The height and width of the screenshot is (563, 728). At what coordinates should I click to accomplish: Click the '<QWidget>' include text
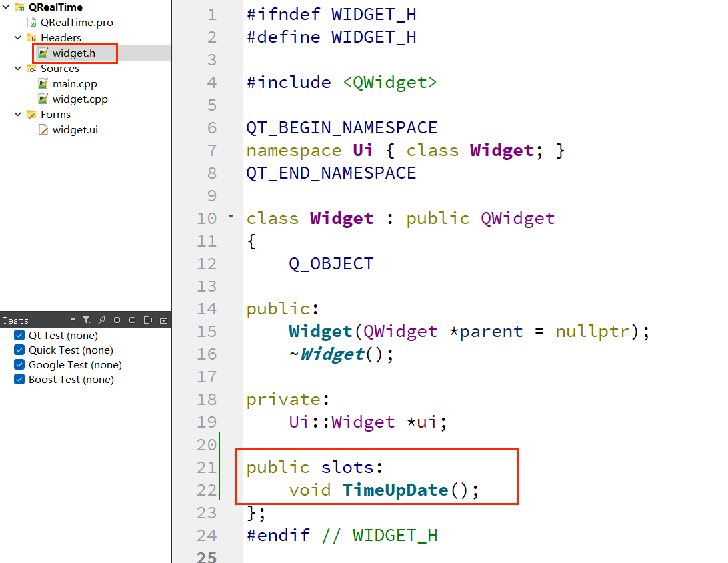tap(390, 82)
